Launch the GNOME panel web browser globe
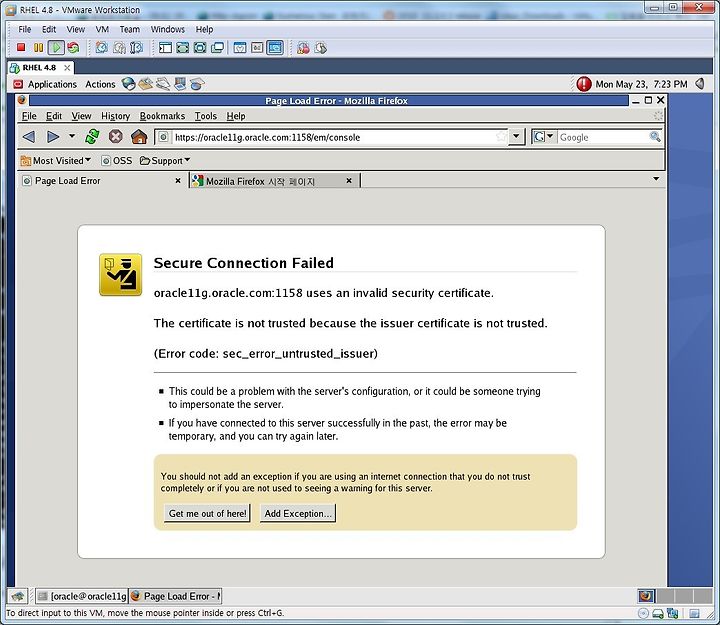Viewport: 720px width, 625px height. coord(129,84)
